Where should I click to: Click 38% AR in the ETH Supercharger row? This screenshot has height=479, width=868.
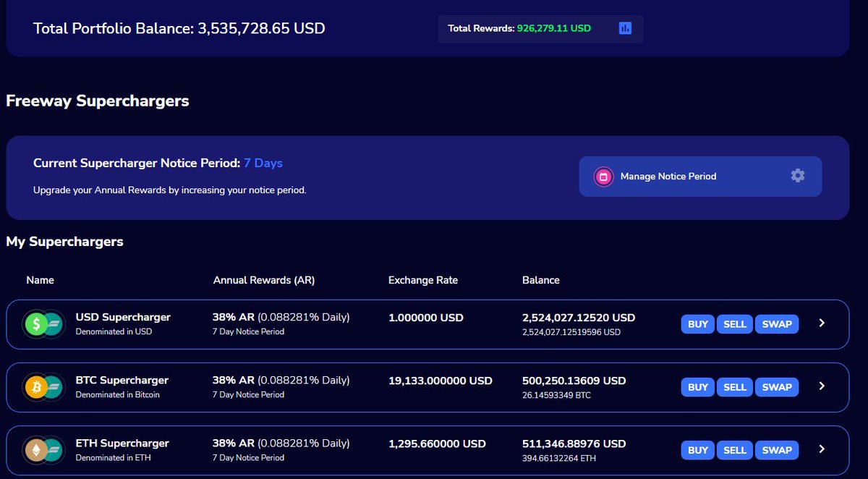234,444
